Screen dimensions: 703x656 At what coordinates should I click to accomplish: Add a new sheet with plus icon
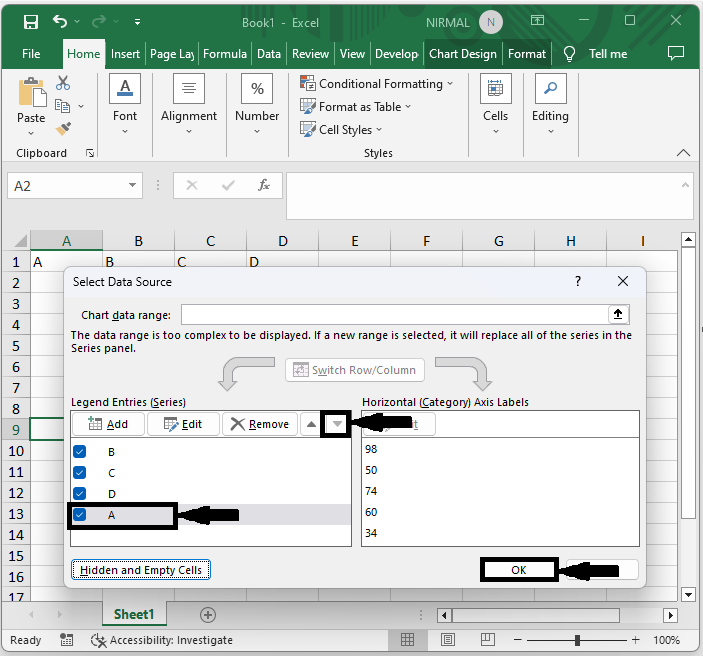(208, 615)
